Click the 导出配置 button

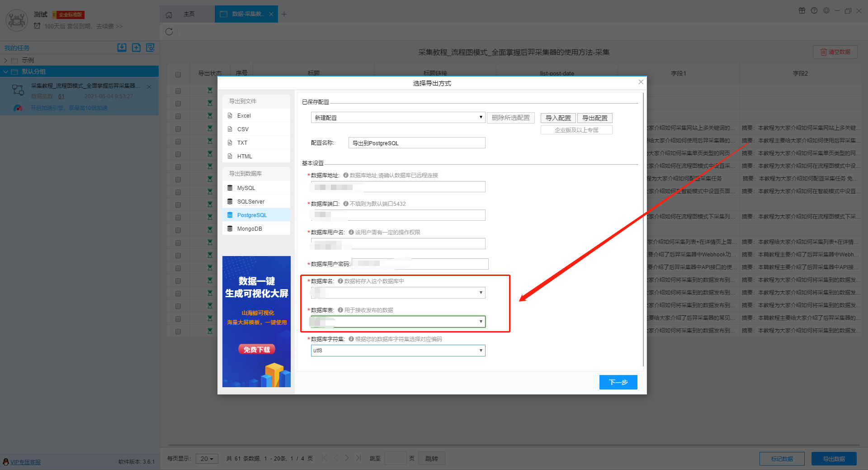(595, 118)
